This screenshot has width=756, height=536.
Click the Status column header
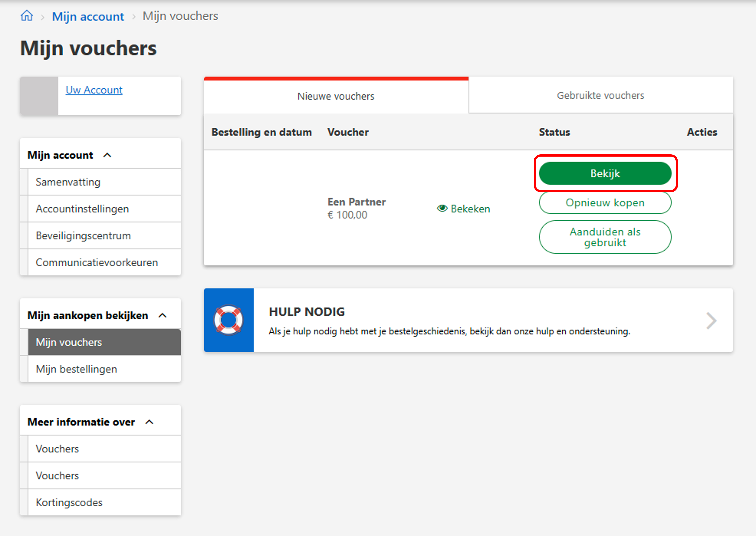[554, 132]
